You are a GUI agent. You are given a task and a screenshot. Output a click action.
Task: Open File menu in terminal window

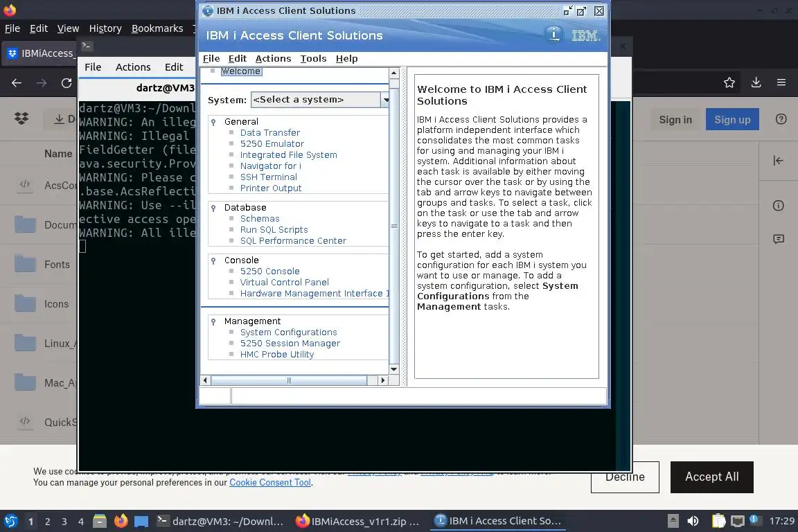(x=93, y=67)
